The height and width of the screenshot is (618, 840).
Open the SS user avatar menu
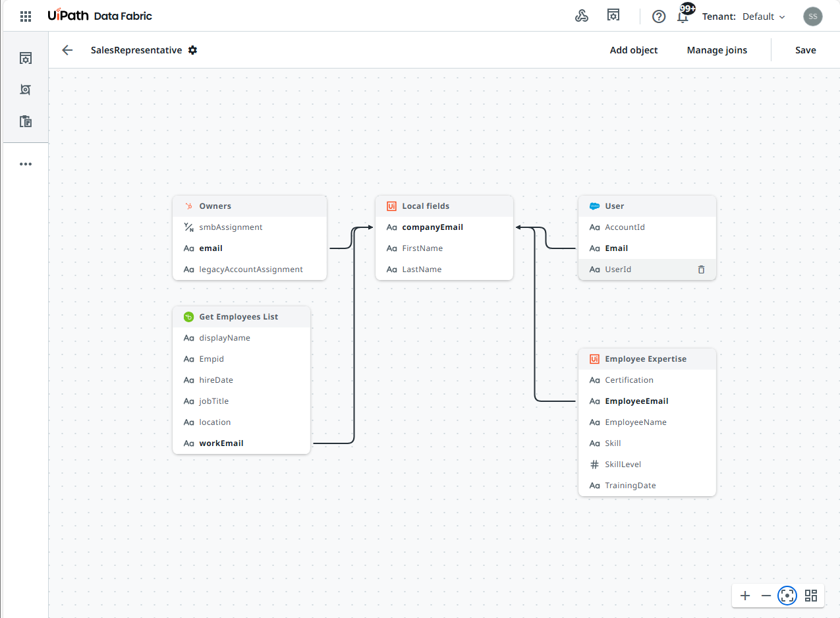[813, 16]
